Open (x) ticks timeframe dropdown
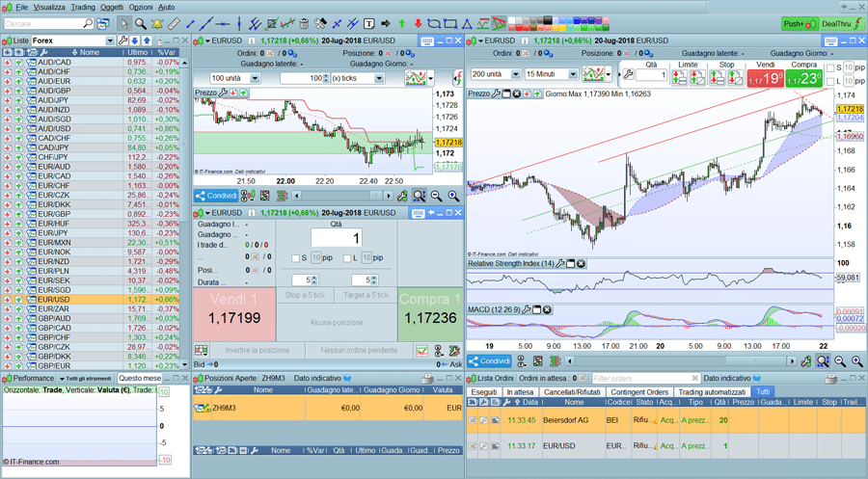 379,78
